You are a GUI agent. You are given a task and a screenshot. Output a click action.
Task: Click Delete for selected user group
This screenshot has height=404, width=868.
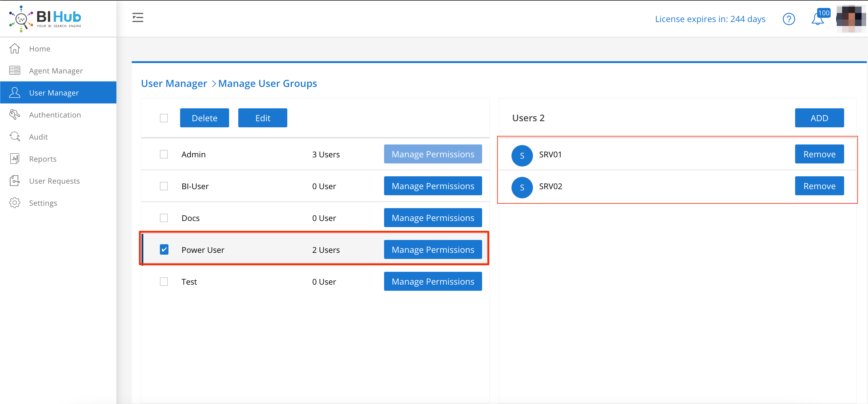205,118
